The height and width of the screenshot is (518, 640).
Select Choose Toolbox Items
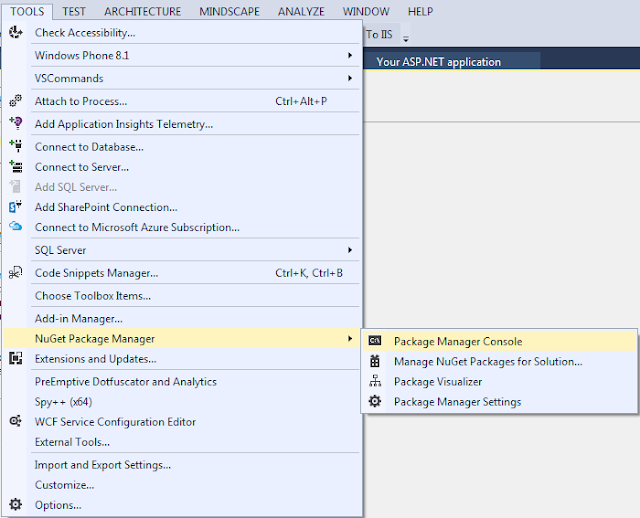click(x=182, y=296)
